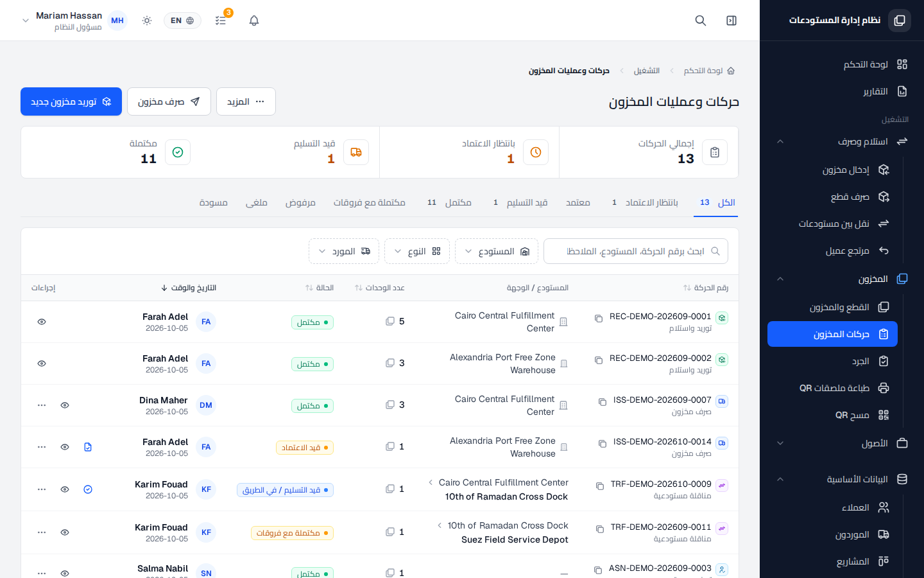View TRF-DEMO-202610-0009 with eye icon
The image size is (924, 578).
point(65,489)
